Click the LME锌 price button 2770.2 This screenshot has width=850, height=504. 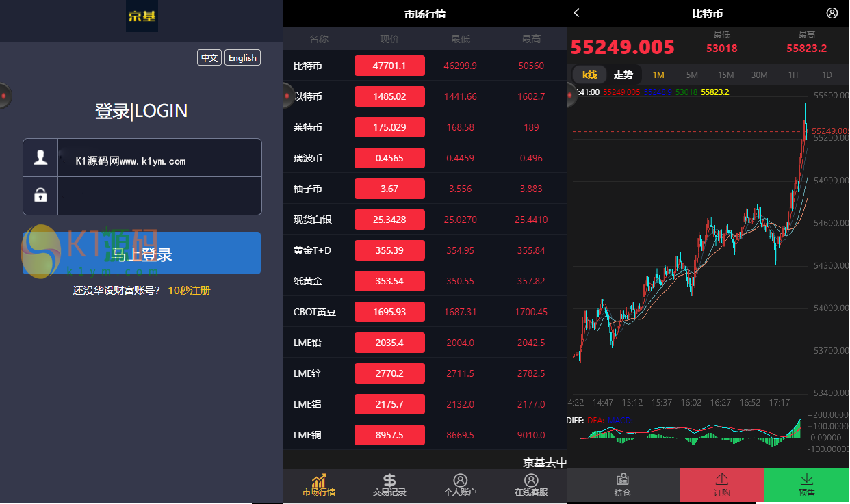tap(389, 373)
